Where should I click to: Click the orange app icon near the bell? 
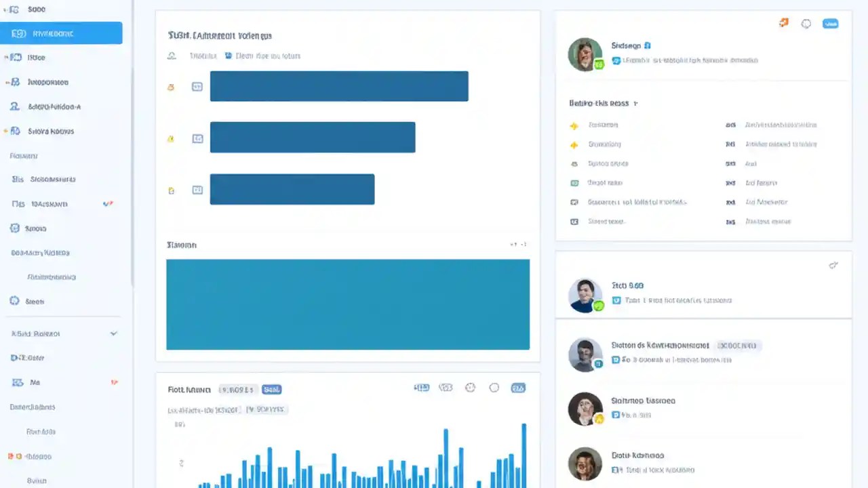783,22
